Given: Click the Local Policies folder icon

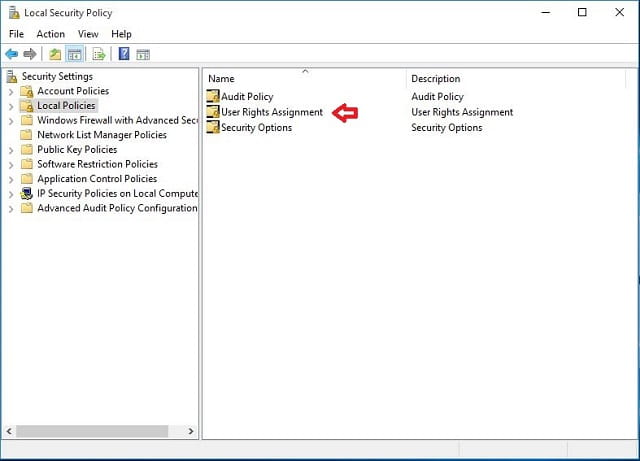Looking at the screenshot, I should [27, 106].
